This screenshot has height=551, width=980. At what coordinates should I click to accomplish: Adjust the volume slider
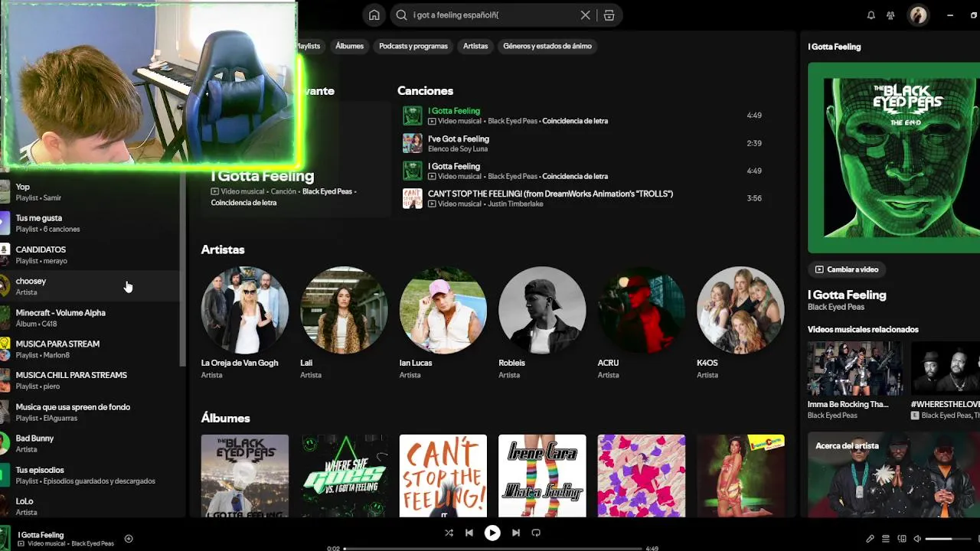[x=949, y=539]
